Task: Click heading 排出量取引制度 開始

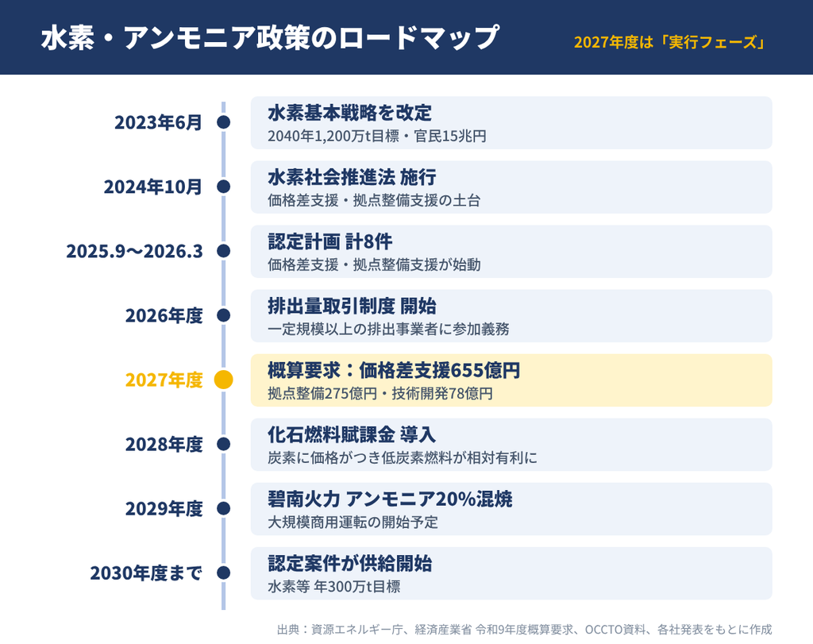Action: pyautogui.click(x=352, y=306)
